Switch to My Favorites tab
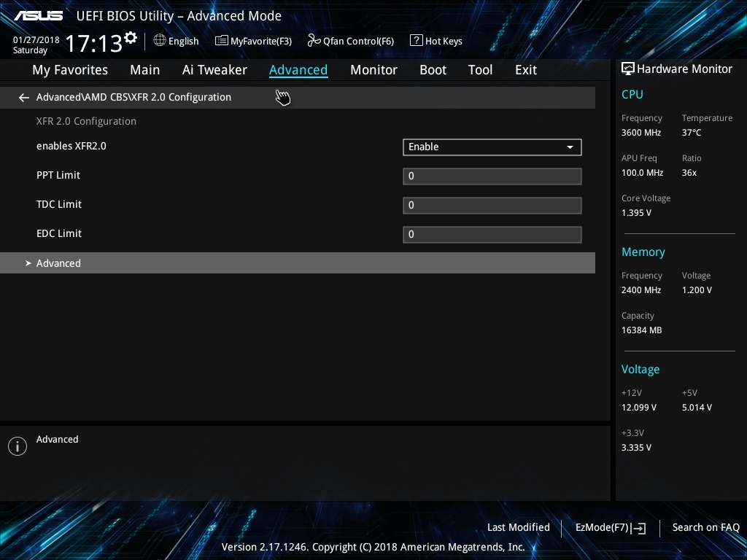Screen dimensions: 747x560 click(x=70, y=70)
